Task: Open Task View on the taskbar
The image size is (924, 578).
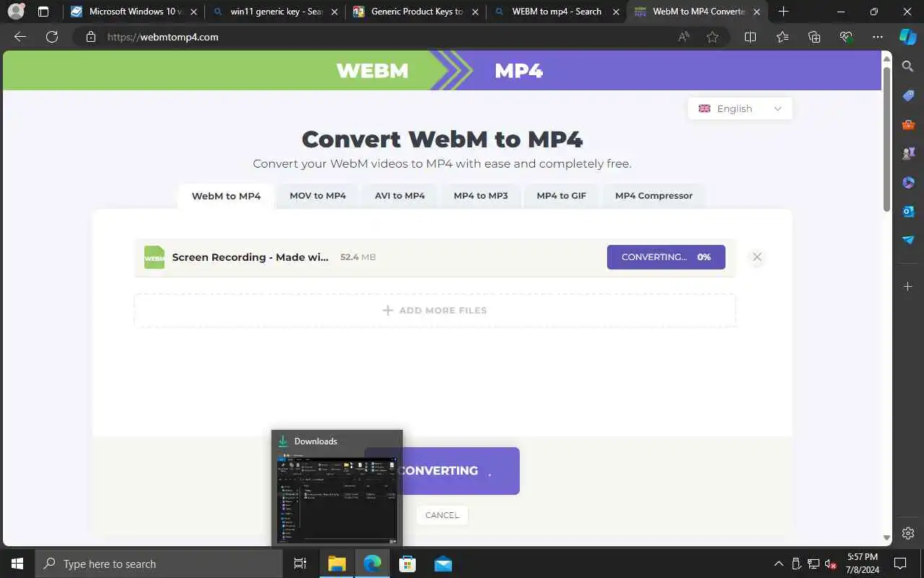Action: (x=300, y=564)
